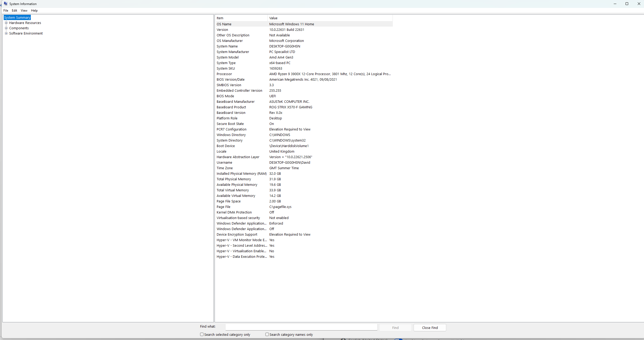Close the System Information window
Viewport: 644px width, 340px height.
click(x=639, y=4)
